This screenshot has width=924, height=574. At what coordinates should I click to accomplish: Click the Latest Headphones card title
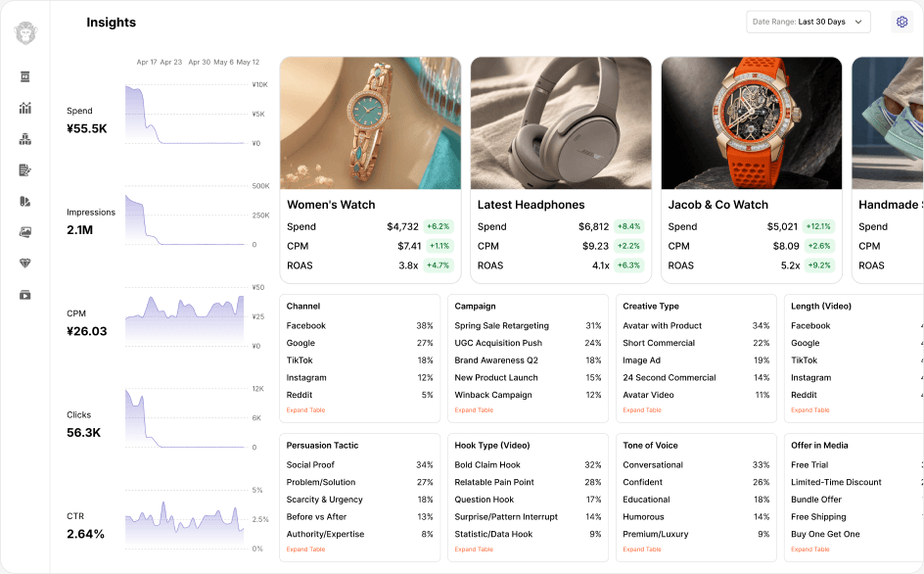point(531,205)
